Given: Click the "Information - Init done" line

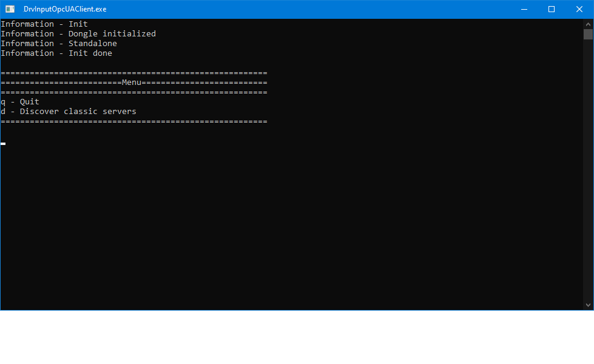Looking at the screenshot, I should (x=56, y=53).
